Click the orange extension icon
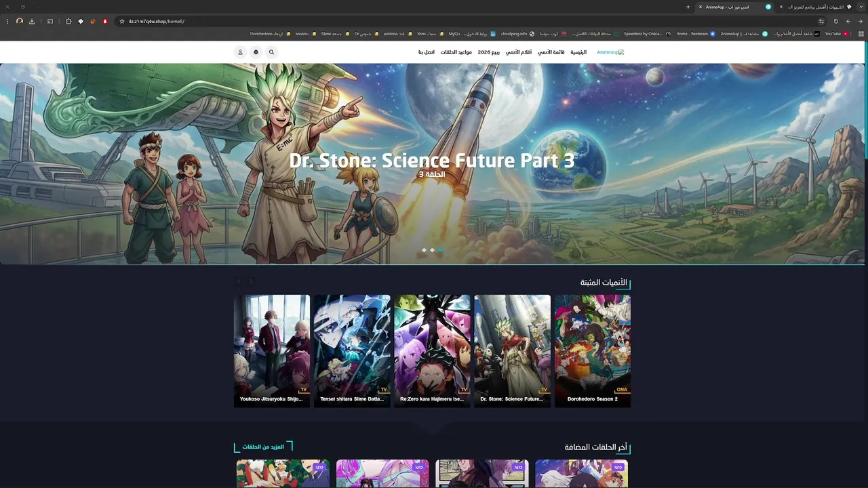The image size is (868, 488). coord(93,21)
